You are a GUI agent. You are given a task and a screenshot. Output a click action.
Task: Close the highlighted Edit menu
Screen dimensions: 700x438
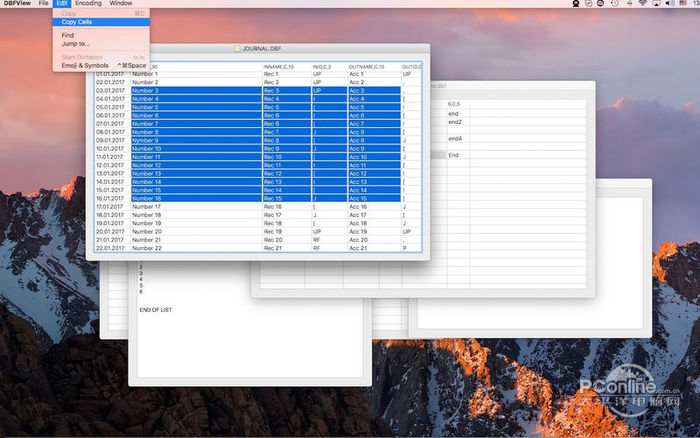62,3
